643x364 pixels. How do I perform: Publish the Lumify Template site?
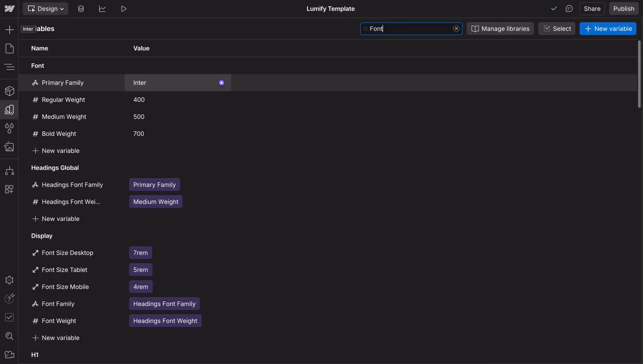point(623,9)
